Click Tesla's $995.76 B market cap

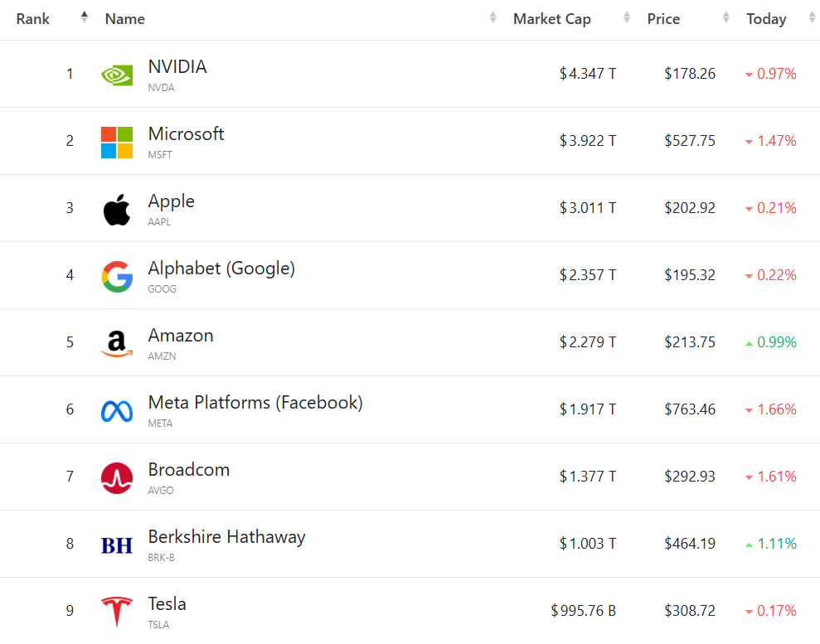pos(584,612)
